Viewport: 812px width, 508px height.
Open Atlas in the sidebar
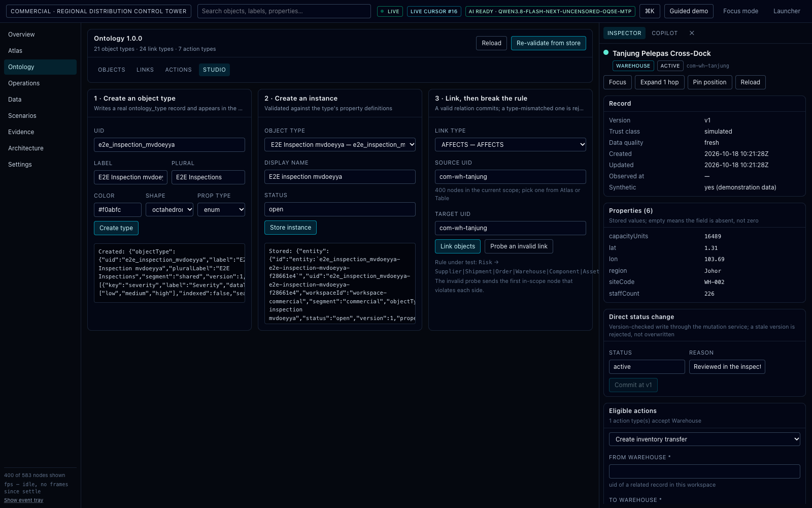(40, 51)
